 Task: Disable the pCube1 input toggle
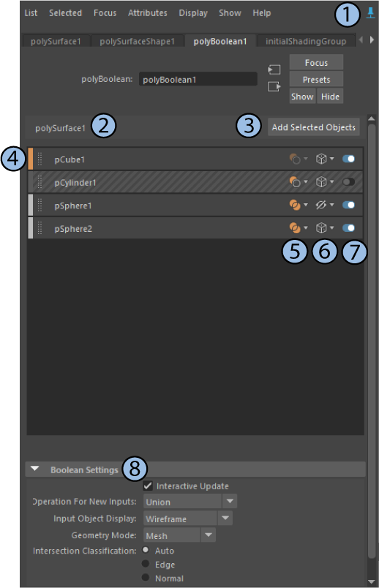pos(348,159)
